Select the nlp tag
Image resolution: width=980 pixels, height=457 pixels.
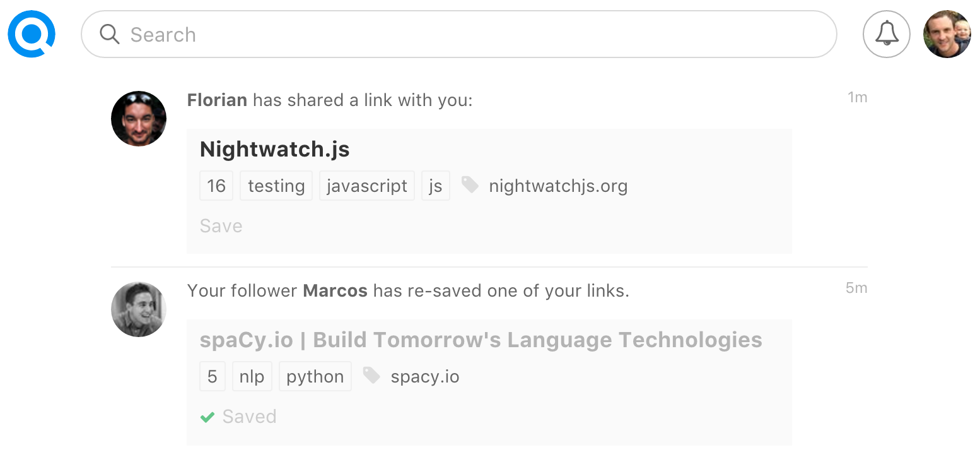point(252,377)
